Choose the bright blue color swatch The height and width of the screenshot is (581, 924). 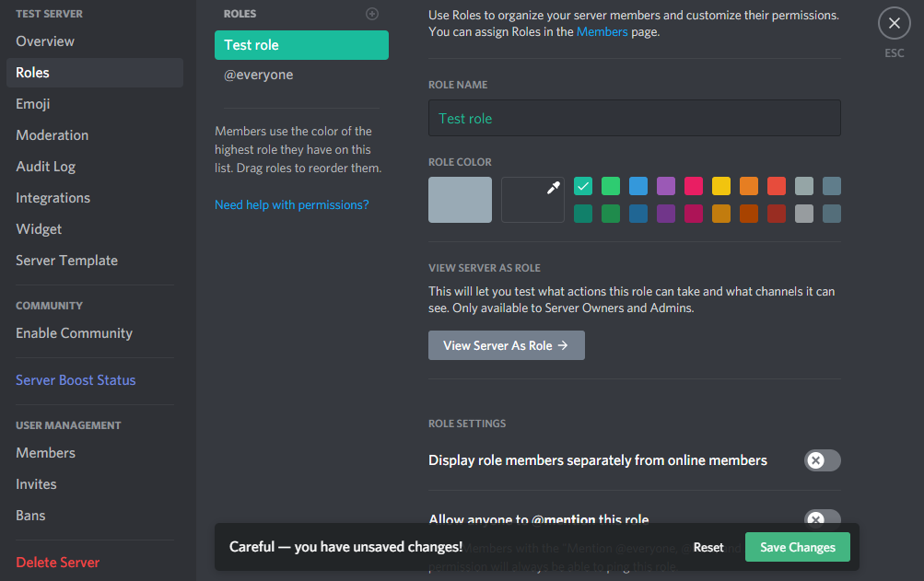[638, 186]
